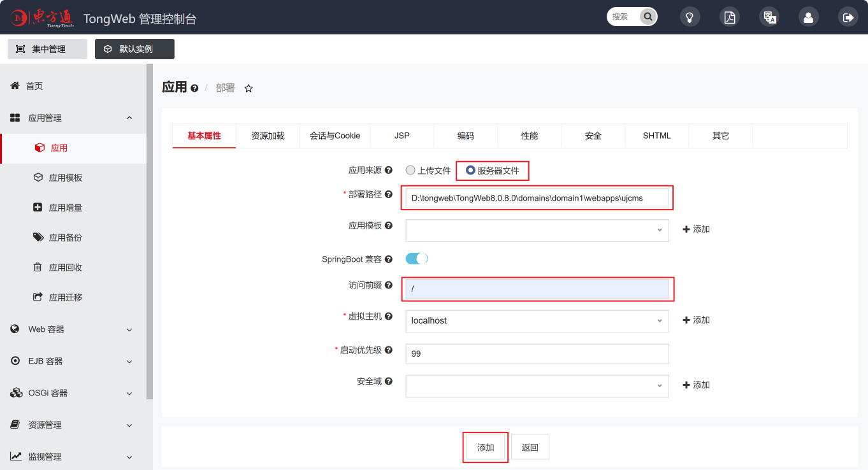Click the 首页 home icon in sidebar
868x470 pixels.
coord(15,85)
